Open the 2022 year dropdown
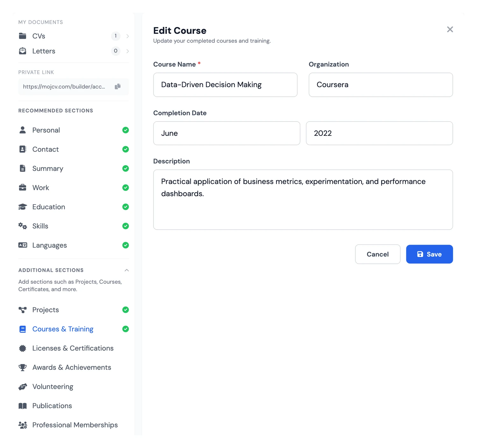477x448 pixels. click(379, 133)
